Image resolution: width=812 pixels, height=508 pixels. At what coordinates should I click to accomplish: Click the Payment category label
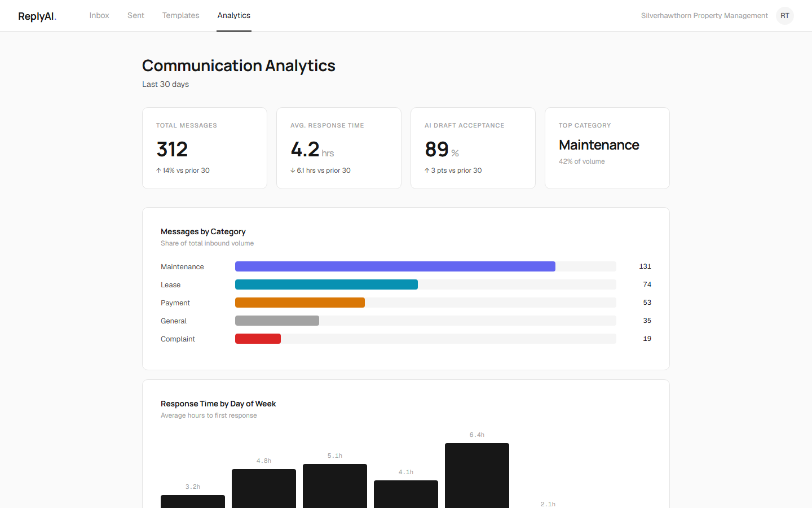(175, 303)
